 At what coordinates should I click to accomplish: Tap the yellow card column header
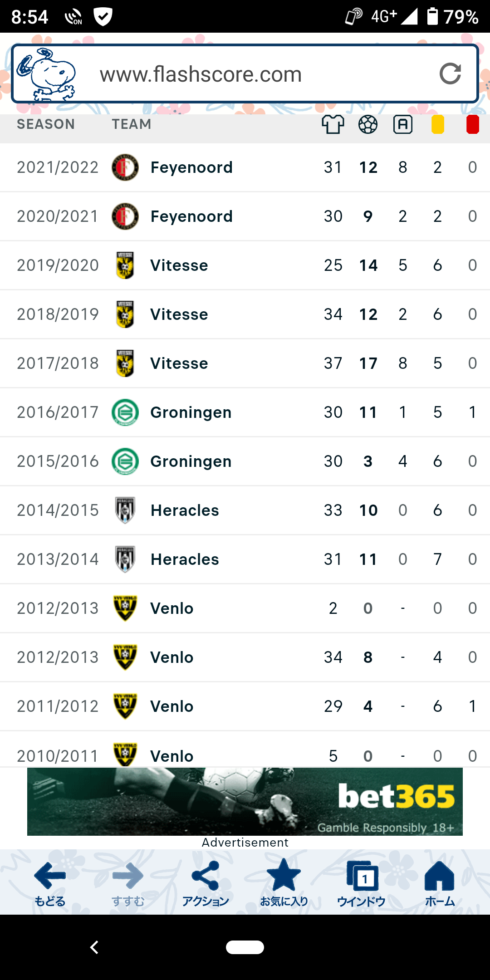[x=438, y=125]
